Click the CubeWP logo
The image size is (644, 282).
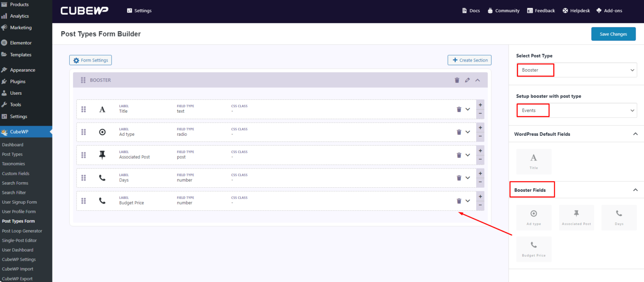[84, 10]
